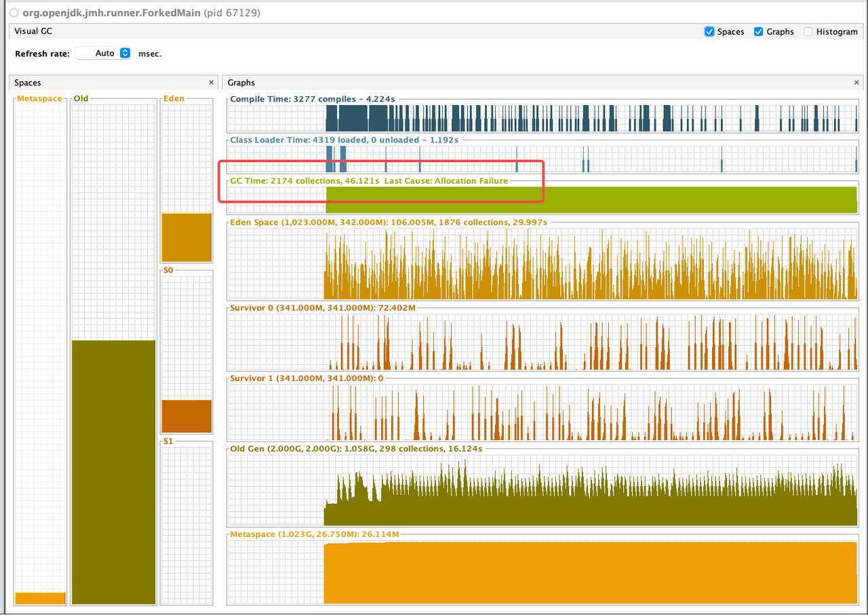Click the Survivor 0 graph title

pyautogui.click(x=323, y=308)
